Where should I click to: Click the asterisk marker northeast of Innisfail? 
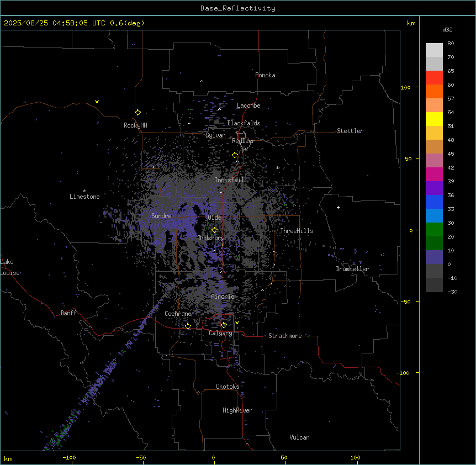(277, 167)
